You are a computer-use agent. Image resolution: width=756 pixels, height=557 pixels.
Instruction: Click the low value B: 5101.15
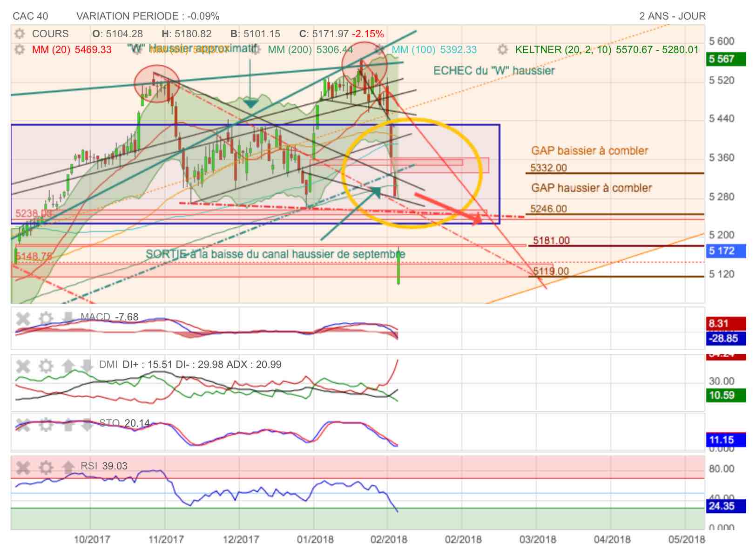[255, 34]
